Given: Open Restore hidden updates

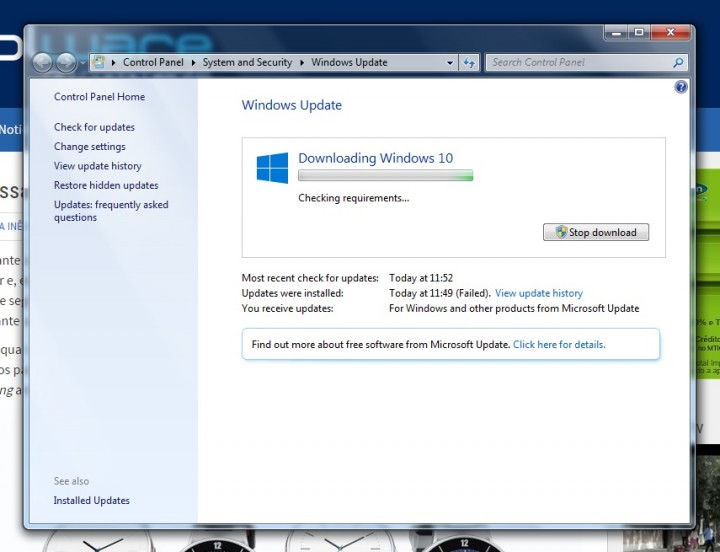Looking at the screenshot, I should coord(106,185).
